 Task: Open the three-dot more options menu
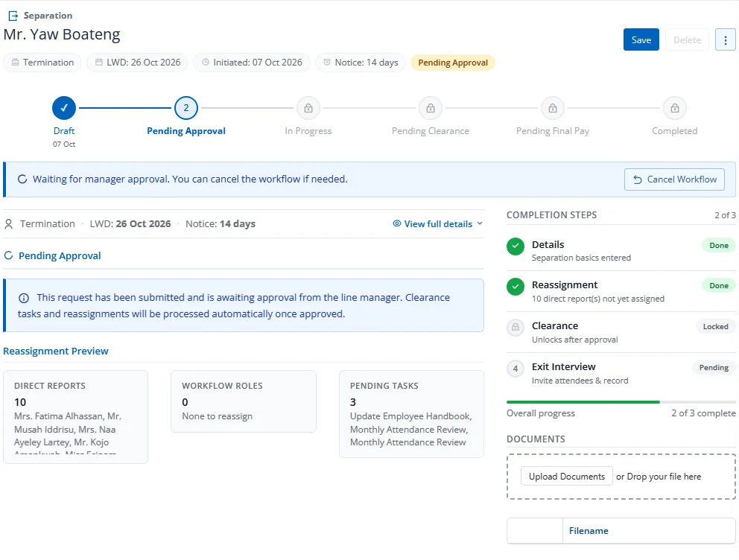726,40
